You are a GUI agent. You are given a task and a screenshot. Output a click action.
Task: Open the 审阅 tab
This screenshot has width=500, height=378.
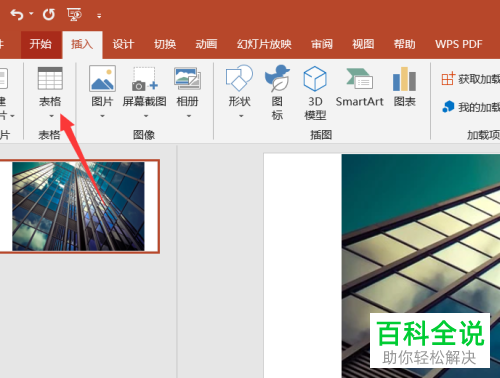click(x=322, y=44)
